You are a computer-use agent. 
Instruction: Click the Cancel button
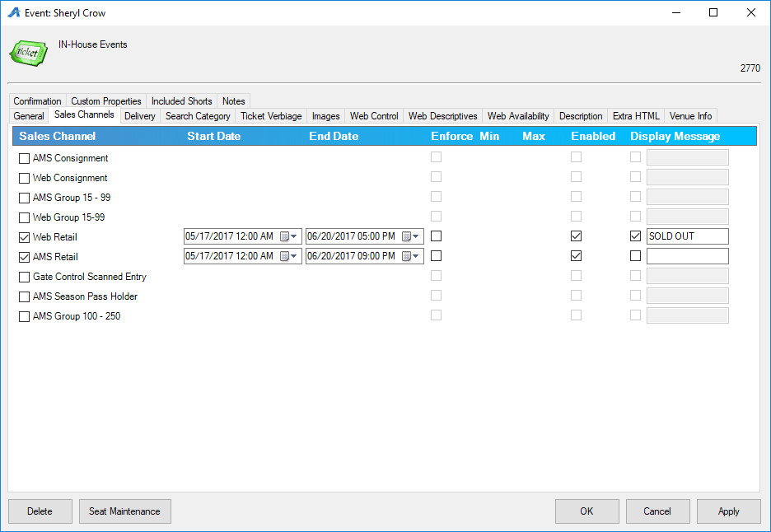pos(657,511)
